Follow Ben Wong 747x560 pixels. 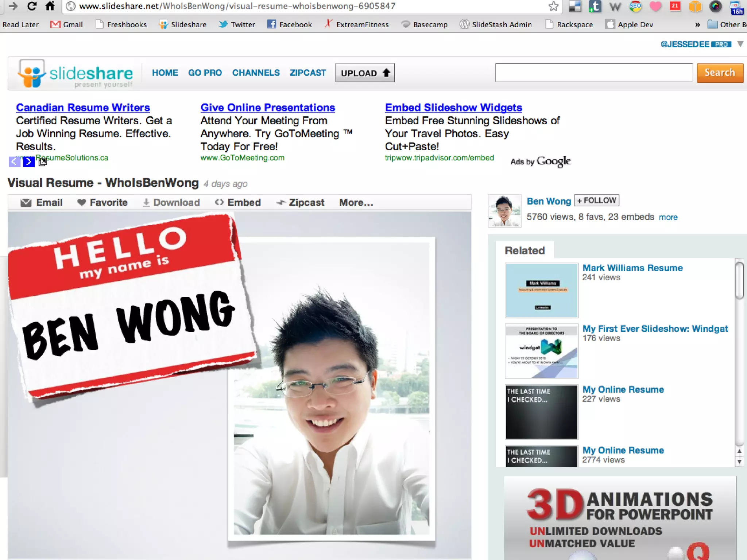coord(596,201)
